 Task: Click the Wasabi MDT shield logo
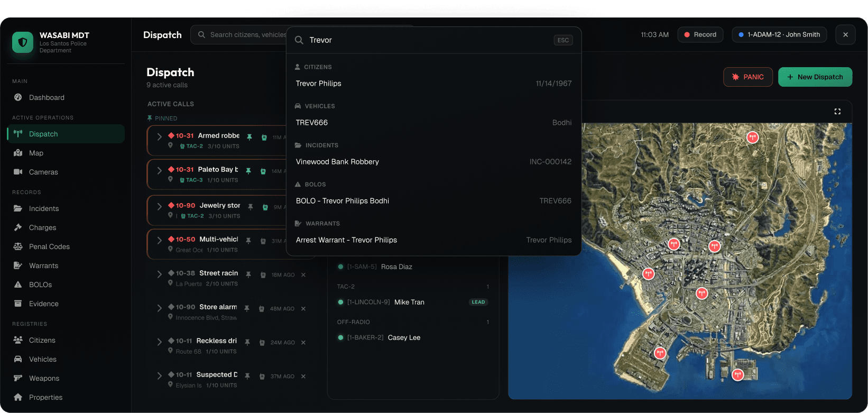[23, 42]
